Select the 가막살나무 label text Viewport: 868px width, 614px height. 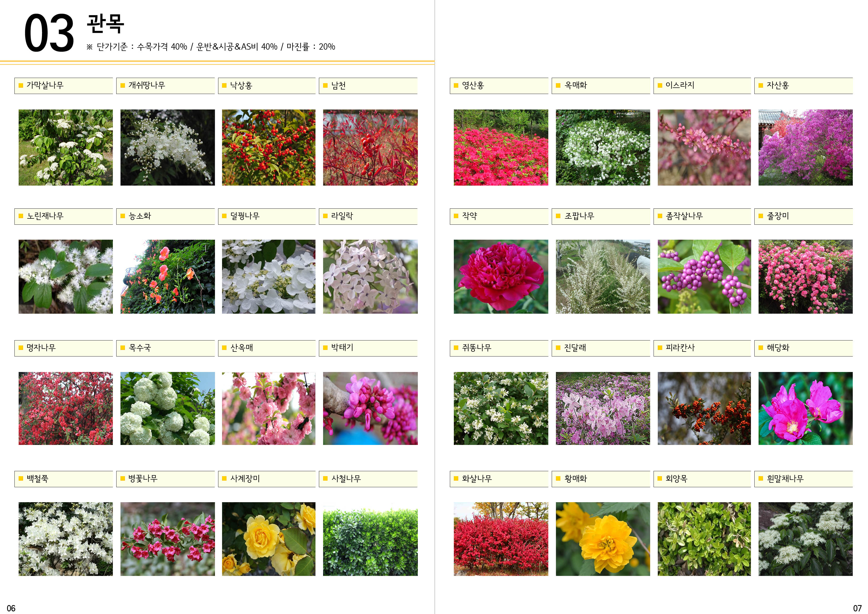click(45, 85)
